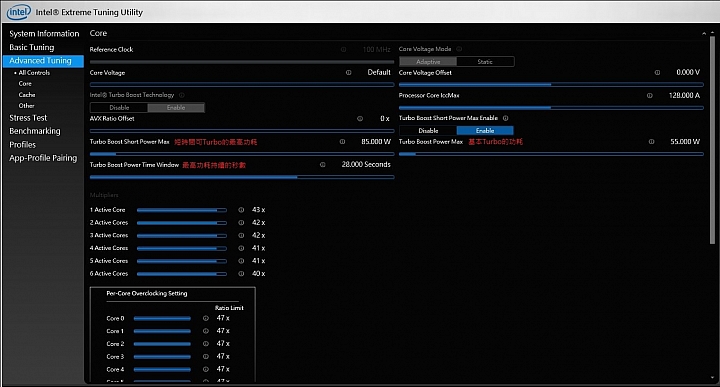Open info icon for Core Voltage

click(349, 73)
